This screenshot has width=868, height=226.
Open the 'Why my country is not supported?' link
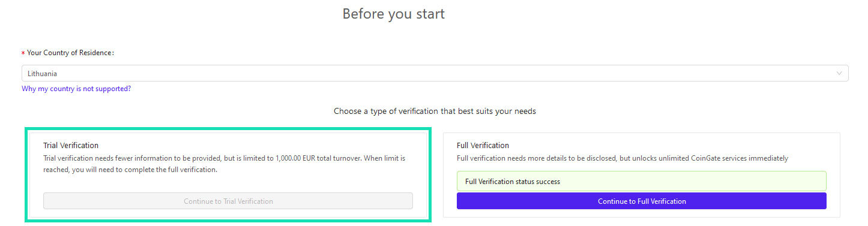coord(76,89)
